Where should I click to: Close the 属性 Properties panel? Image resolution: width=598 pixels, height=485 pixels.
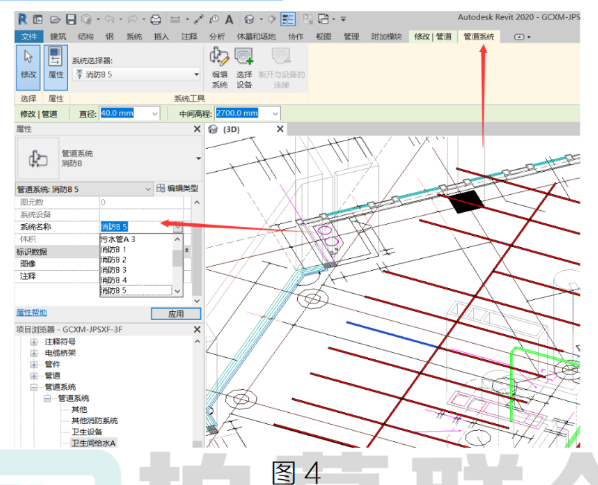[x=197, y=129]
